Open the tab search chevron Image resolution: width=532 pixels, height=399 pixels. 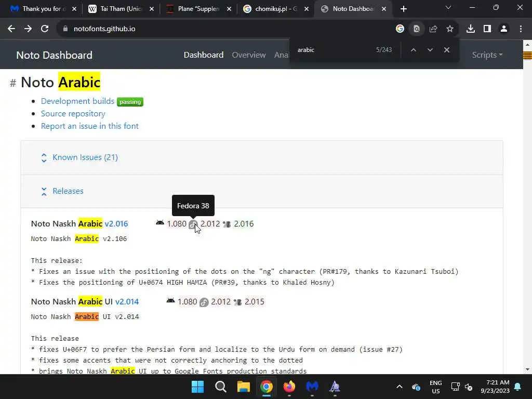448,7
